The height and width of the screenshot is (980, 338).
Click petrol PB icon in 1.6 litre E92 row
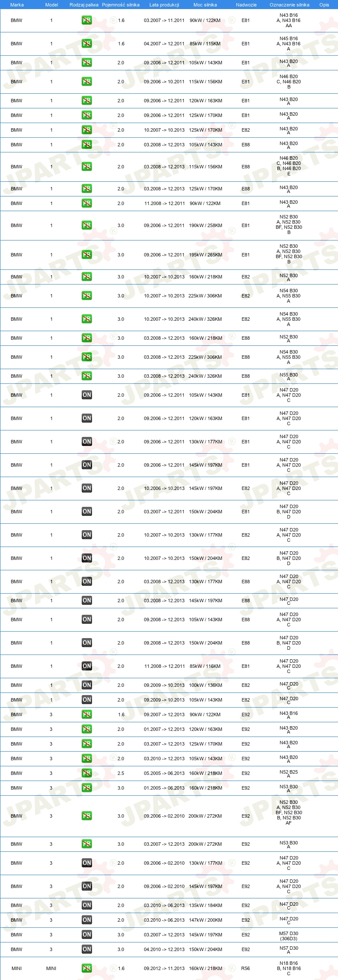(87, 714)
